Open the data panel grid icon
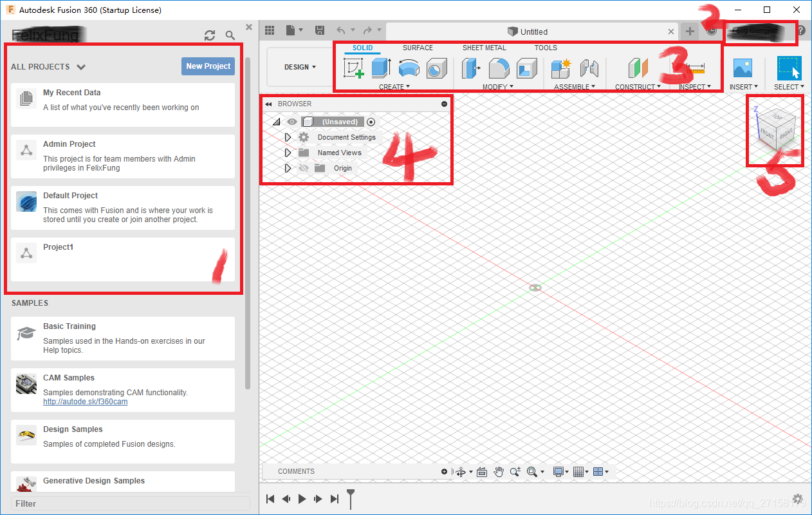The width and height of the screenshot is (812, 515). (x=270, y=30)
